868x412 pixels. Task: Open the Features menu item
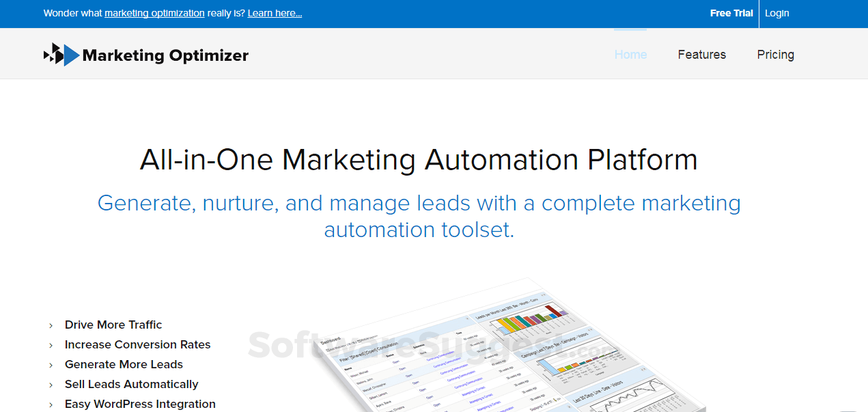point(701,55)
